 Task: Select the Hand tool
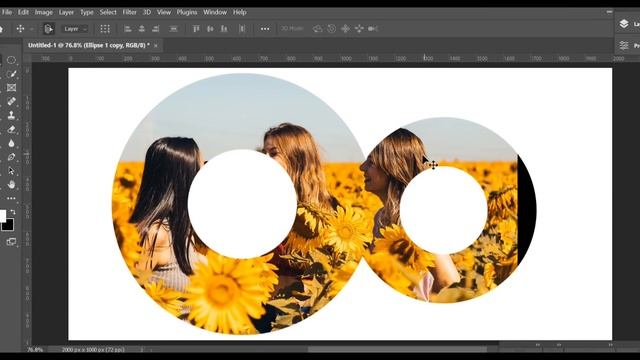click(x=11, y=184)
